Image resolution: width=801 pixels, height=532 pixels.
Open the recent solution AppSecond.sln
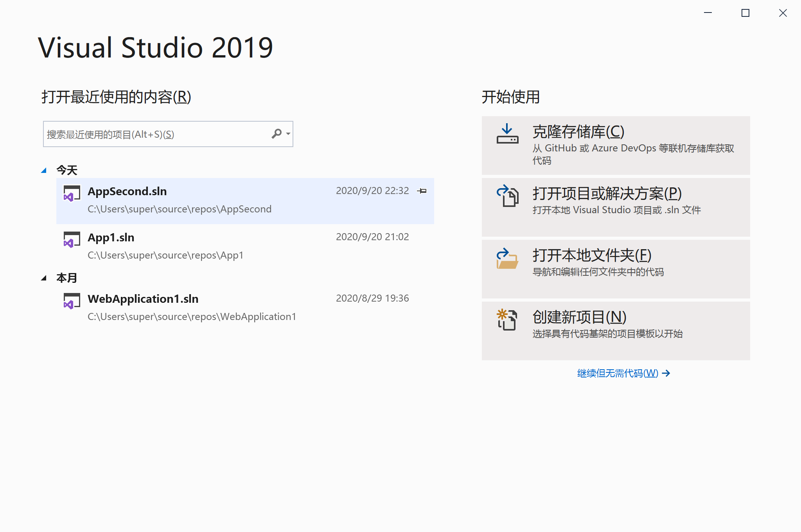click(x=127, y=191)
